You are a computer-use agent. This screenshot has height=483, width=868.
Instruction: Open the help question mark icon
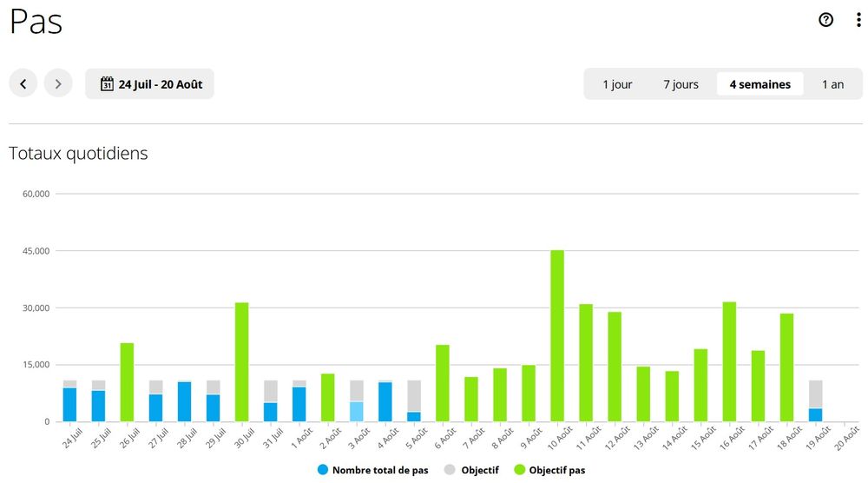tap(825, 20)
